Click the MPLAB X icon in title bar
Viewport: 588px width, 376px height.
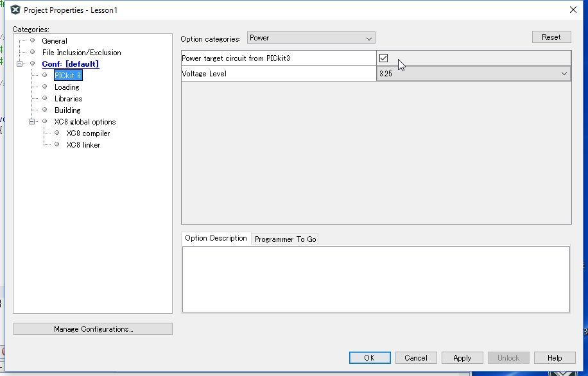(x=15, y=10)
